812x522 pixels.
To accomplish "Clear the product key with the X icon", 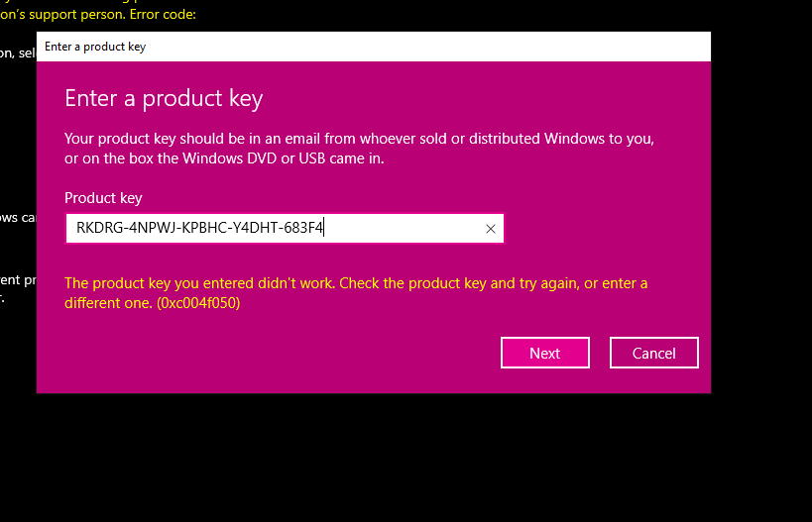I will (x=490, y=230).
